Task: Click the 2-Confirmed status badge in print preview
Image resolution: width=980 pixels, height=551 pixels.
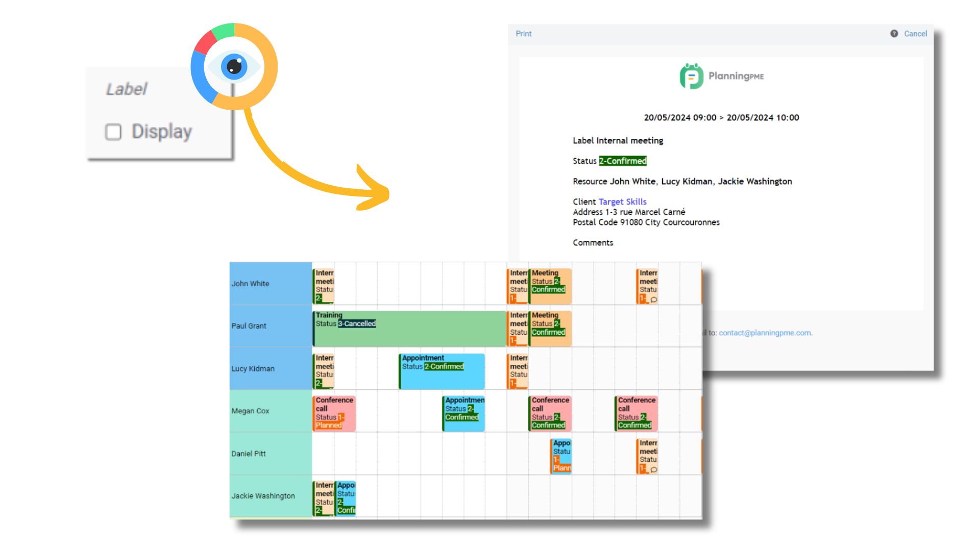Action: [x=623, y=161]
